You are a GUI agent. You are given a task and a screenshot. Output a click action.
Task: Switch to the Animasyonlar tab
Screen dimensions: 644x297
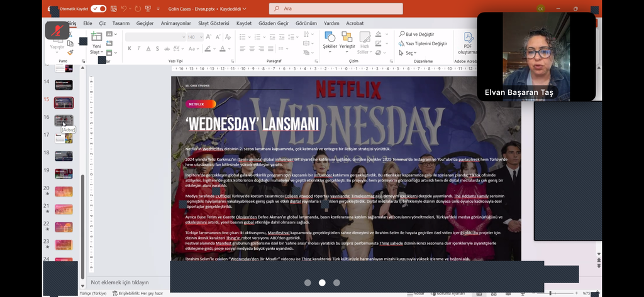175,23
